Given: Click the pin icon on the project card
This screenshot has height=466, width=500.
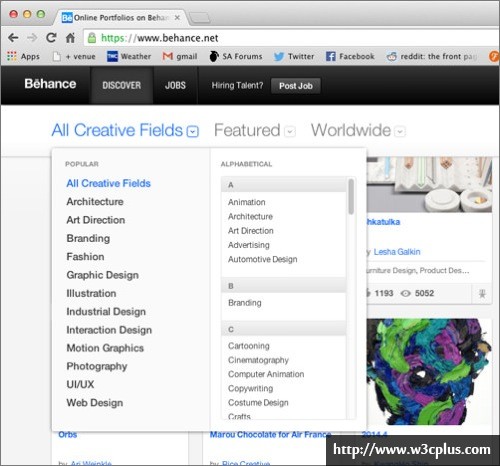Looking at the screenshot, I should [482, 294].
